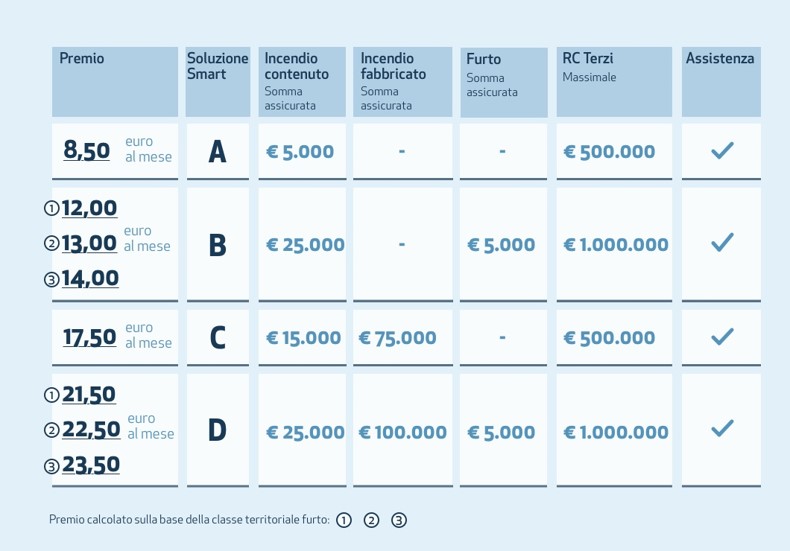
Task: Click the € 500.000 RC Terzi value for Solution A
Action: (x=609, y=152)
